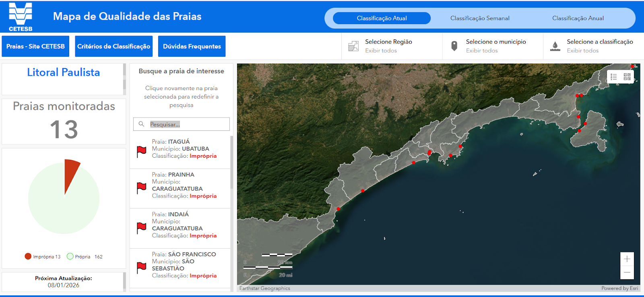This screenshot has width=644, height=297.
Task: Open Praias - Site CETESB button
Action: click(x=35, y=46)
